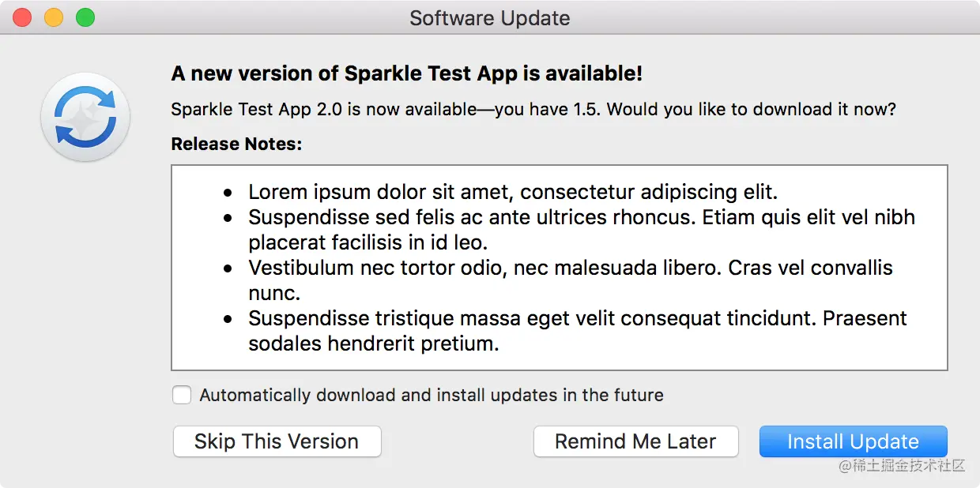Focus the release notes text box
This screenshot has width=980, height=488.
point(560,268)
